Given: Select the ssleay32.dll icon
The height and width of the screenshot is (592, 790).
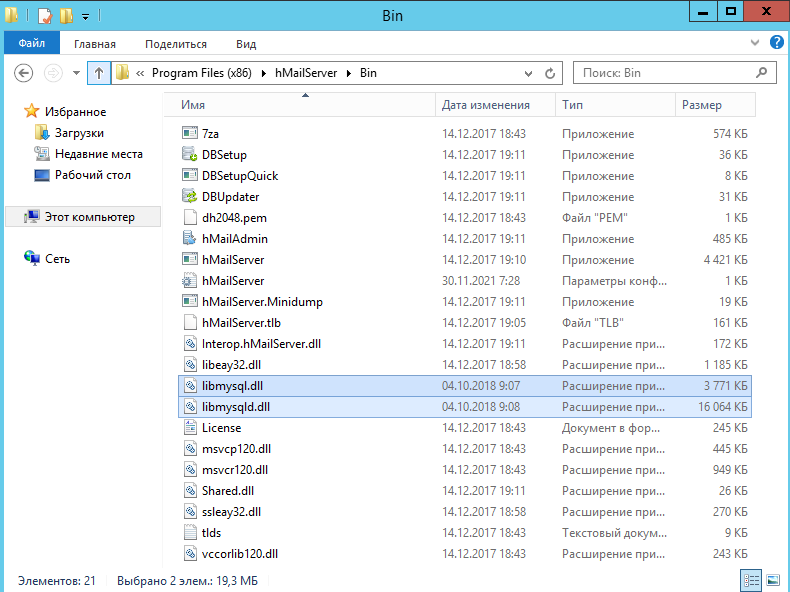Looking at the screenshot, I should (189, 511).
